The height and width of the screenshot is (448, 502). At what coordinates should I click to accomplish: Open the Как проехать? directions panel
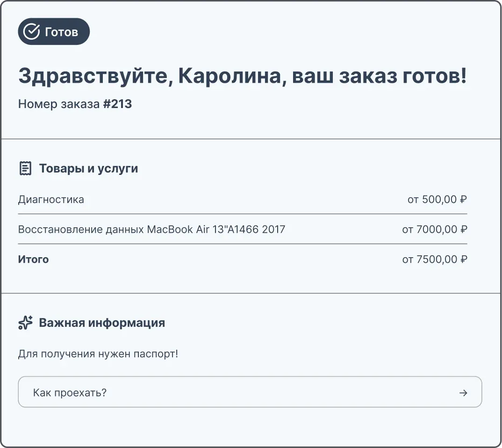tap(250, 392)
